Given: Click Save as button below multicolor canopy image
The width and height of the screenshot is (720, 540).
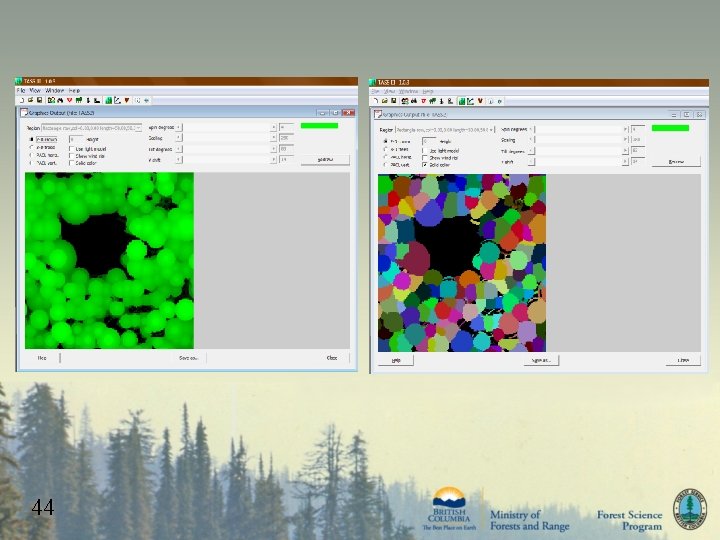Looking at the screenshot, I should point(541,360).
